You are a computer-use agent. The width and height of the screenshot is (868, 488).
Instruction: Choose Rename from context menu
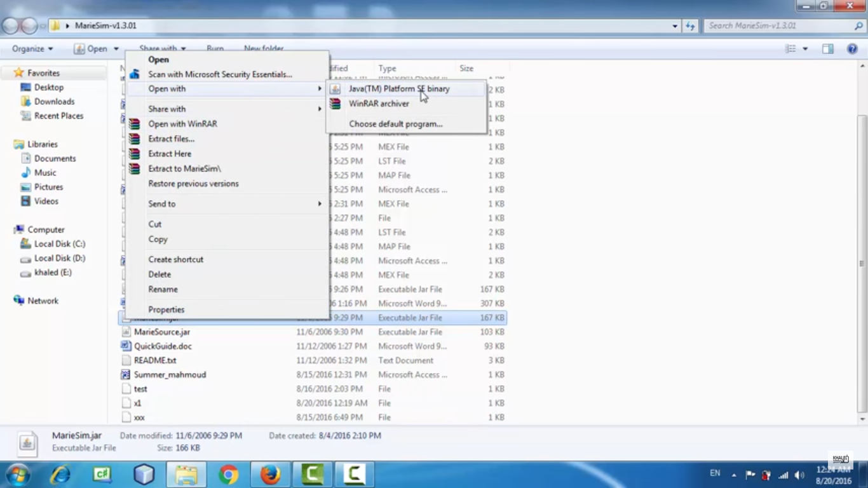click(163, 289)
